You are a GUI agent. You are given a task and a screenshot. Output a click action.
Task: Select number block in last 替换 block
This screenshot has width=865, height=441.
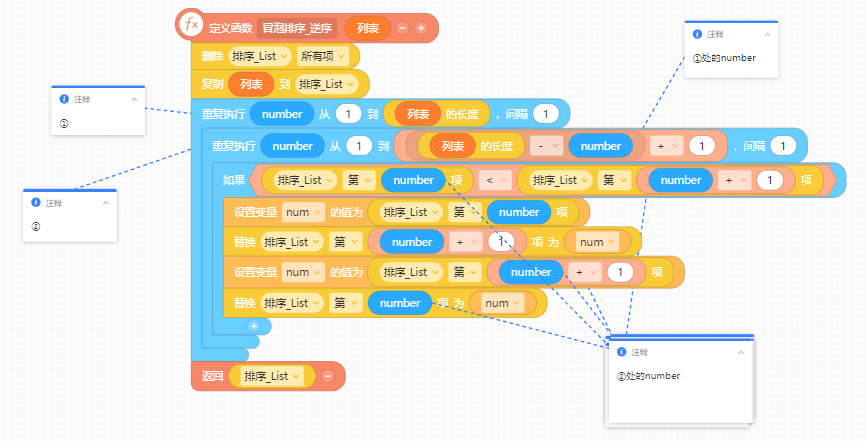(x=400, y=303)
